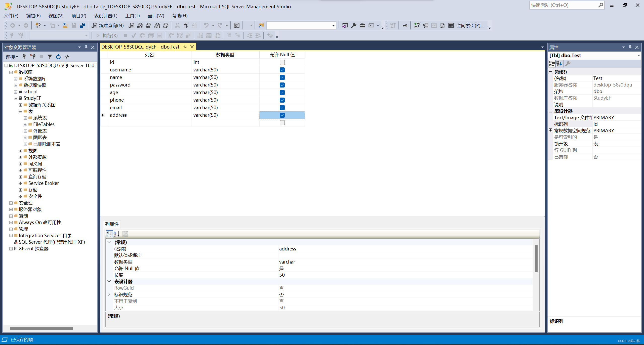Check Allow Null for id column
Screen dimensions: 644x345
coord(282,62)
